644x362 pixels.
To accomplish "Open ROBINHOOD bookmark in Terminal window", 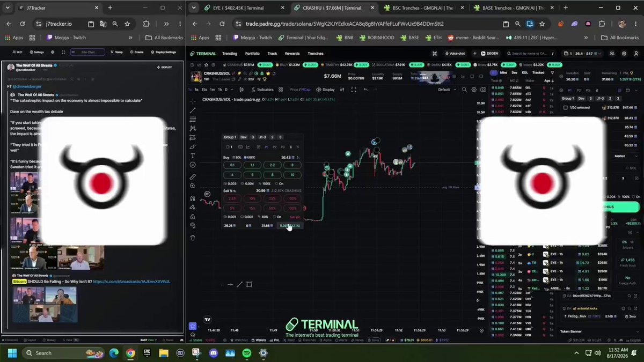I will 378,38.
